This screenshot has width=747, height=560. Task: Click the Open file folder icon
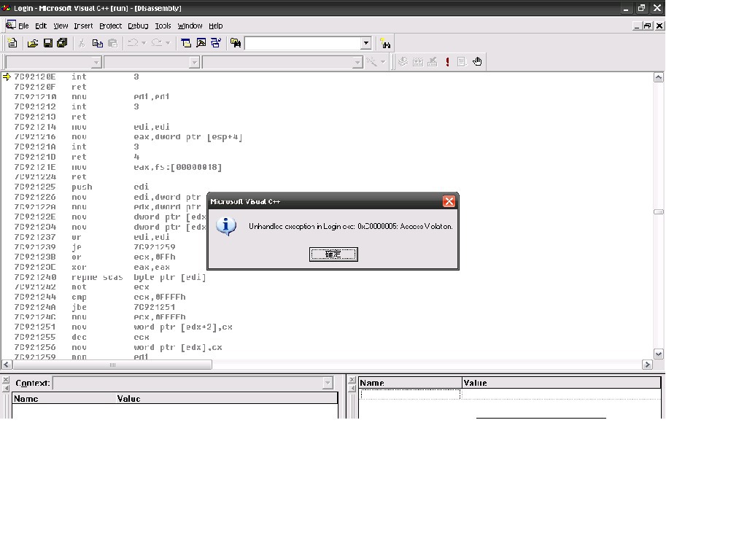(32, 43)
